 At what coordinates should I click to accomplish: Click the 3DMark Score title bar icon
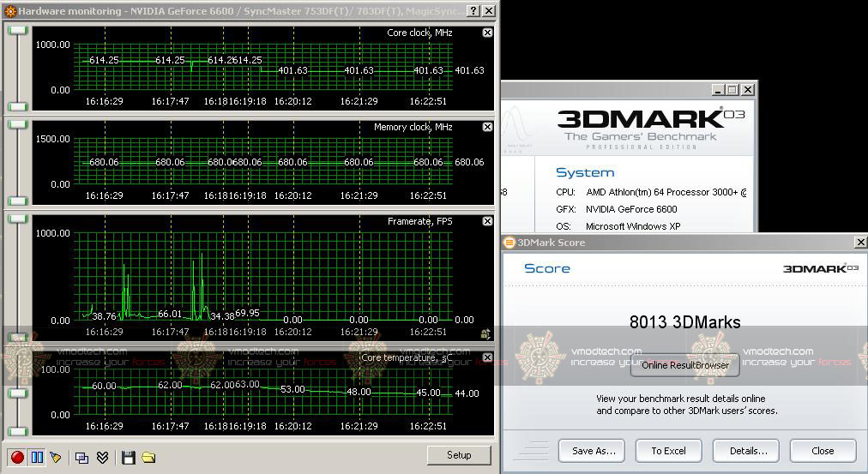tap(509, 243)
